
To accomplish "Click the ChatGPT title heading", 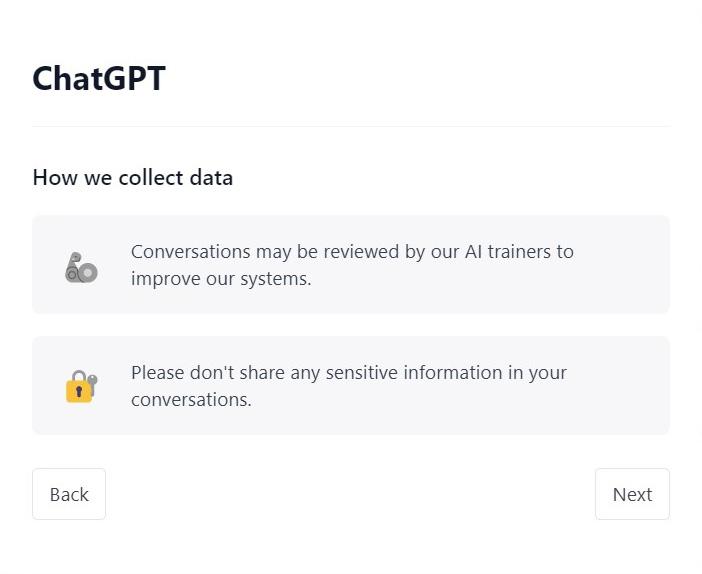I will tap(99, 78).
